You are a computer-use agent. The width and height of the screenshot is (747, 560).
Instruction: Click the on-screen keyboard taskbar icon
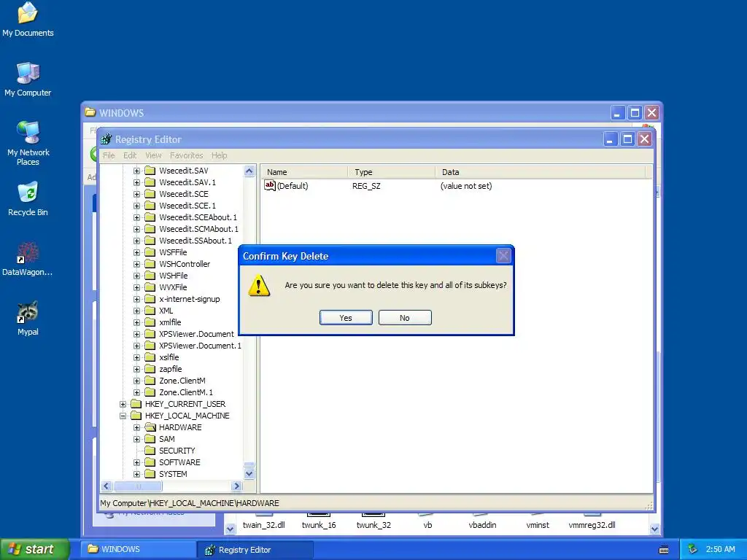[664, 550]
